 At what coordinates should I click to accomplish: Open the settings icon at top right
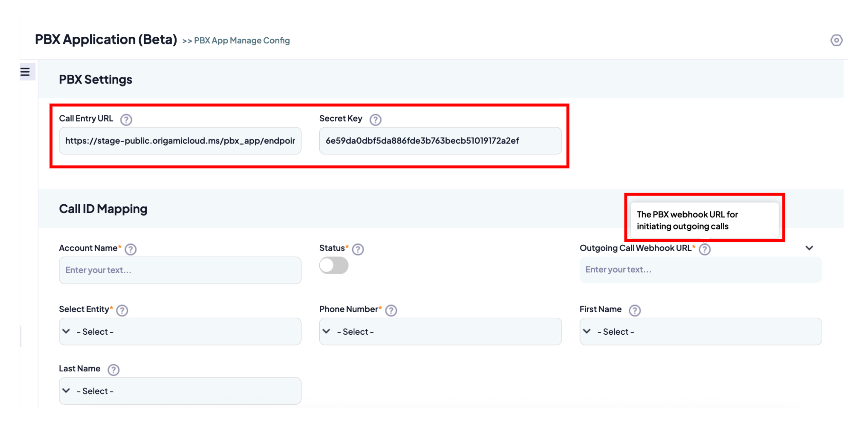[836, 40]
